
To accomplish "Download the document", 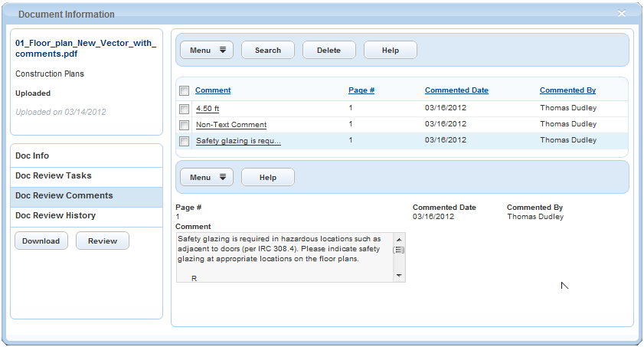I will (x=41, y=241).
